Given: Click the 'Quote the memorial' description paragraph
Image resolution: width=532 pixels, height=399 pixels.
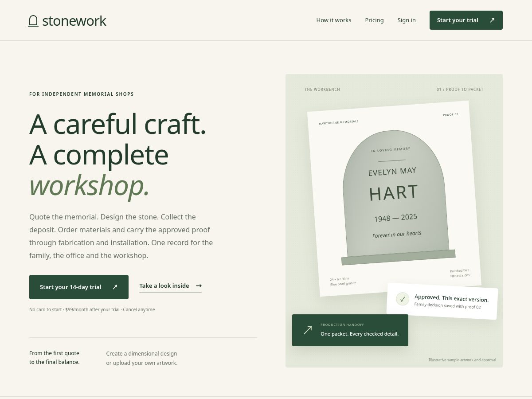Looking at the screenshot, I should [x=121, y=236].
